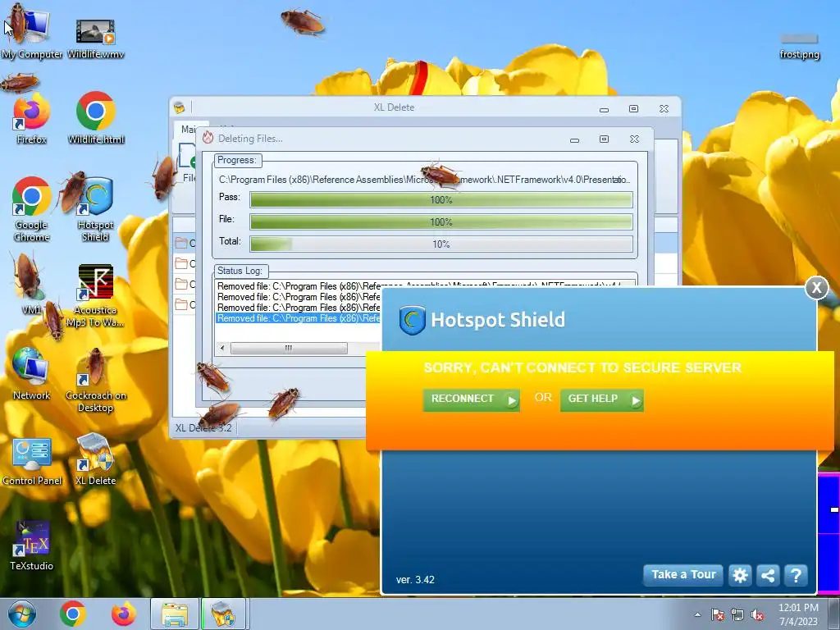Close Hotspot Shield popup with X

[x=816, y=288]
